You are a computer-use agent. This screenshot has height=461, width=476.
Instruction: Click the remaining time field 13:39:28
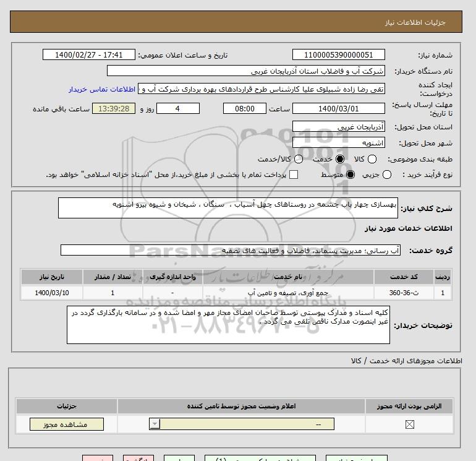tap(114, 108)
